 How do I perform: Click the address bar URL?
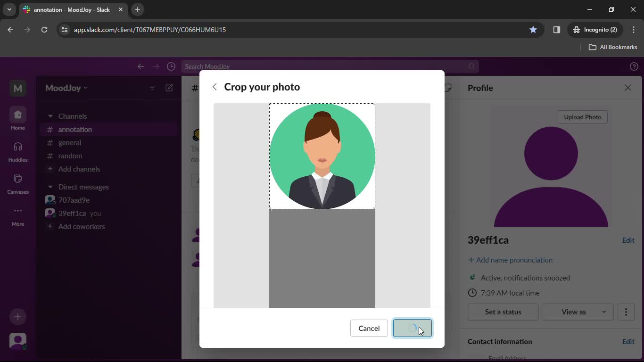tap(150, 30)
